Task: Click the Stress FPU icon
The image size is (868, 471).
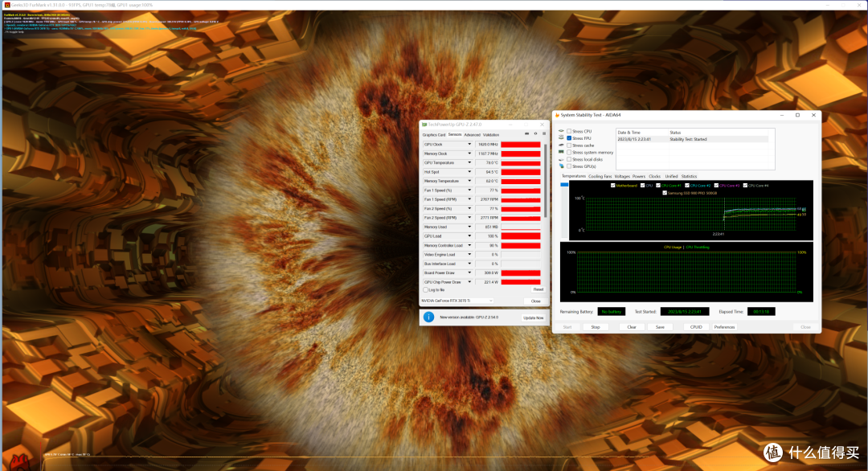Action: coord(561,138)
